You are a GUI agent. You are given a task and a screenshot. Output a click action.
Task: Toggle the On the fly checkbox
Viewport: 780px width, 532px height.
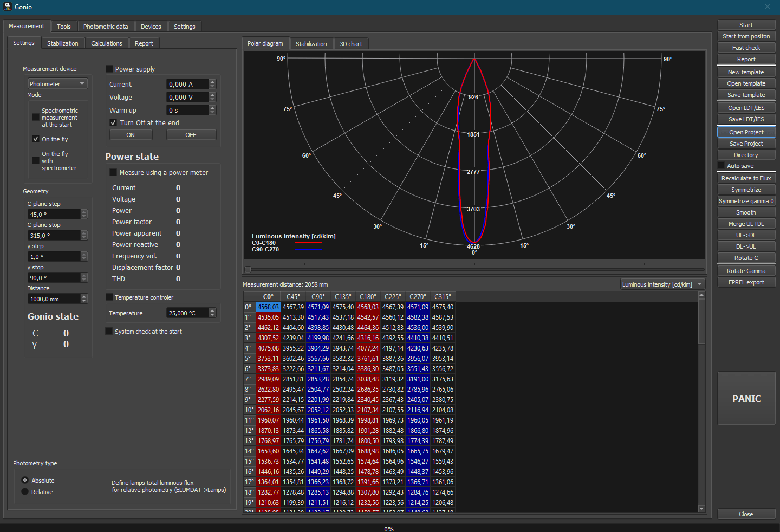coord(36,139)
